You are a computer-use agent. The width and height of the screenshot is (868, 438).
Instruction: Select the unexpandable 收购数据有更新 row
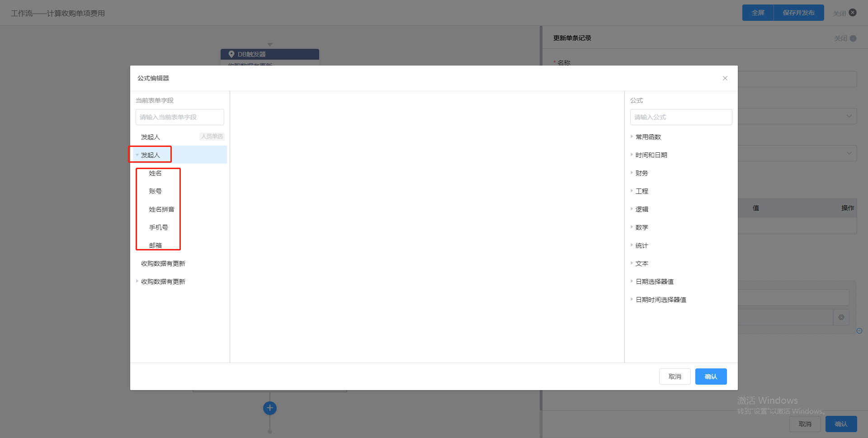163,264
